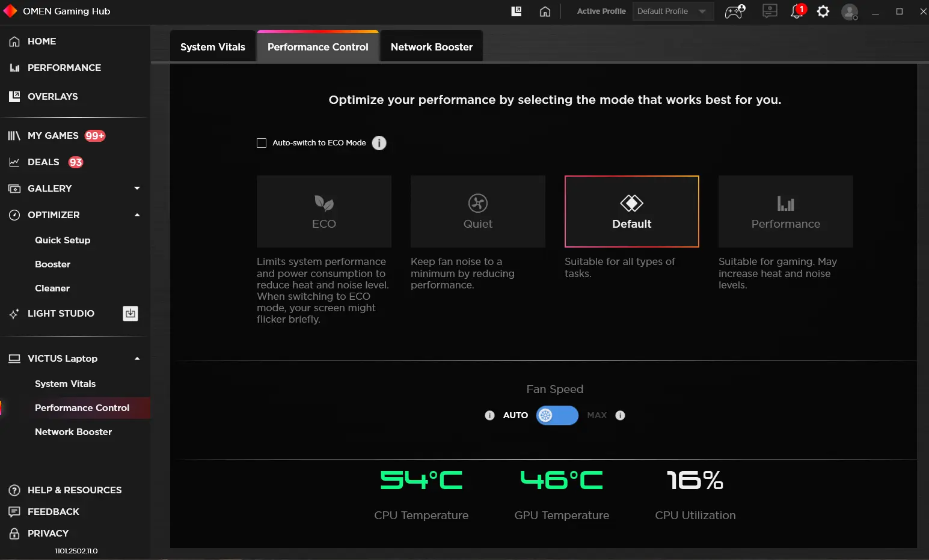The width and height of the screenshot is (929, 560).
Task: Open the Active Profile dropdown
Action: click(x=673, y=11)
